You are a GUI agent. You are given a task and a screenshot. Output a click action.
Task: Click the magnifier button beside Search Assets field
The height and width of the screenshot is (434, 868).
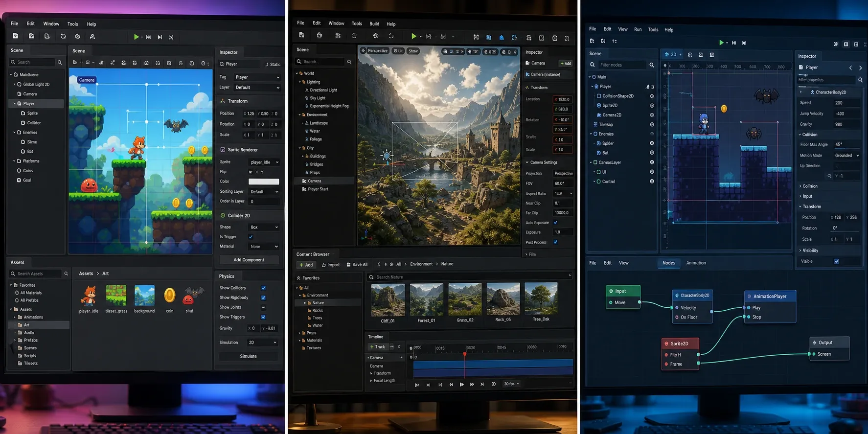click(x=66, y=274)
